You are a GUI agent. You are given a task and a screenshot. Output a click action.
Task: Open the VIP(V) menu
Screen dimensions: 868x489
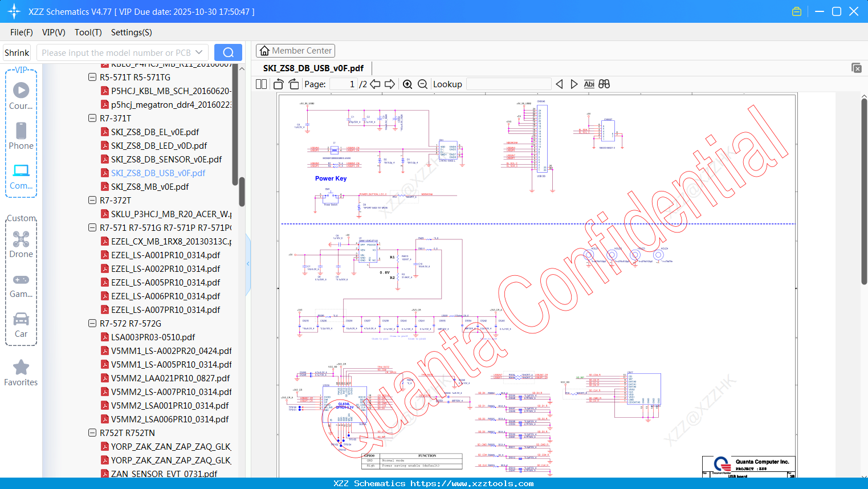(54, 32)
